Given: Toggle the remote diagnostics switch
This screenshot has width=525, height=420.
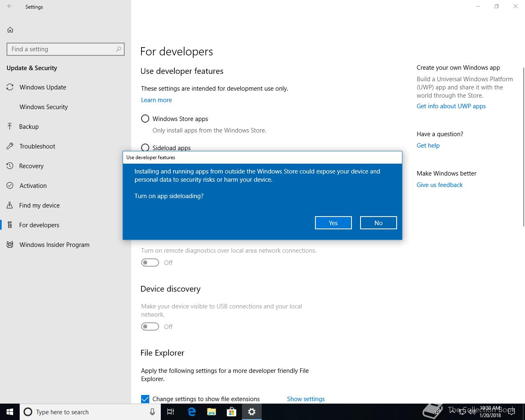Looking at the screenshot, I should tap(150, 262).
